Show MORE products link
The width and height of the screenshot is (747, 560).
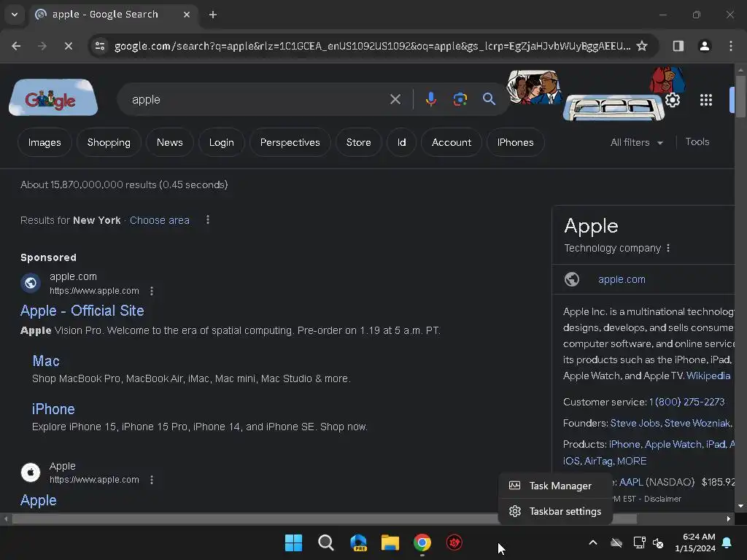(x=632, y=461)
